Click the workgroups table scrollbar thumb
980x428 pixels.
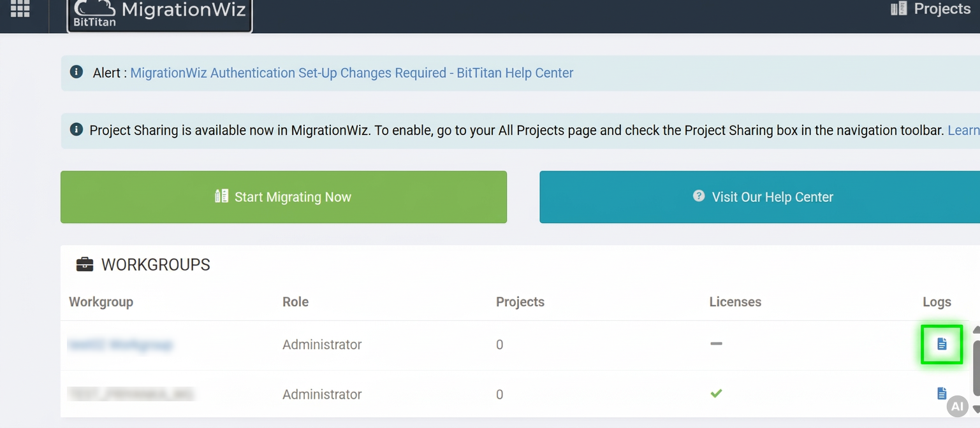[976, 368]
